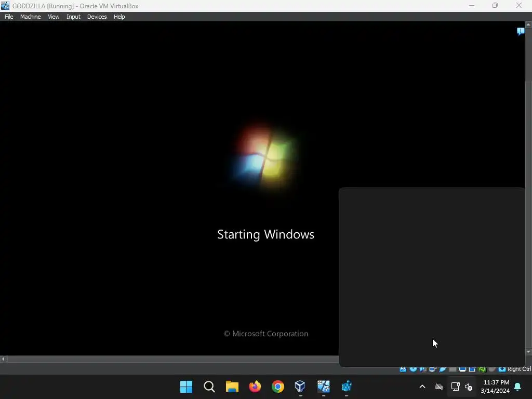
Task: Click the VirtualBox title bar app icon
Action: pyautogui.click(x=5, y=5)
